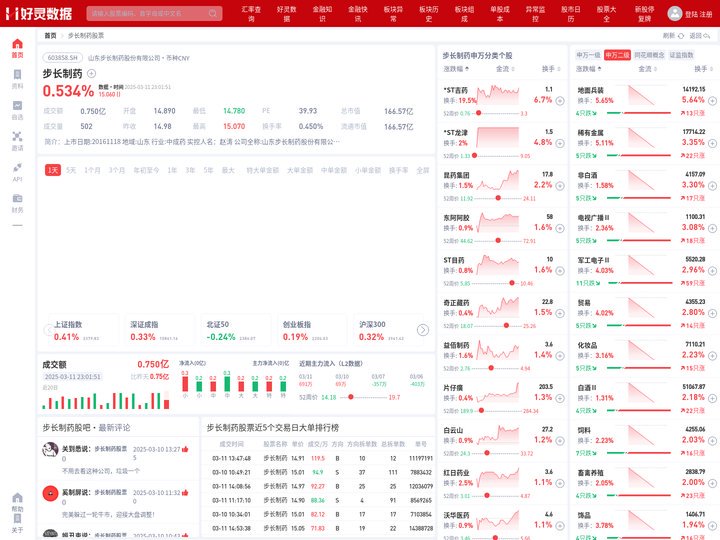
Task: Open the 北证50 index card
Action: [x=234, y=331]
